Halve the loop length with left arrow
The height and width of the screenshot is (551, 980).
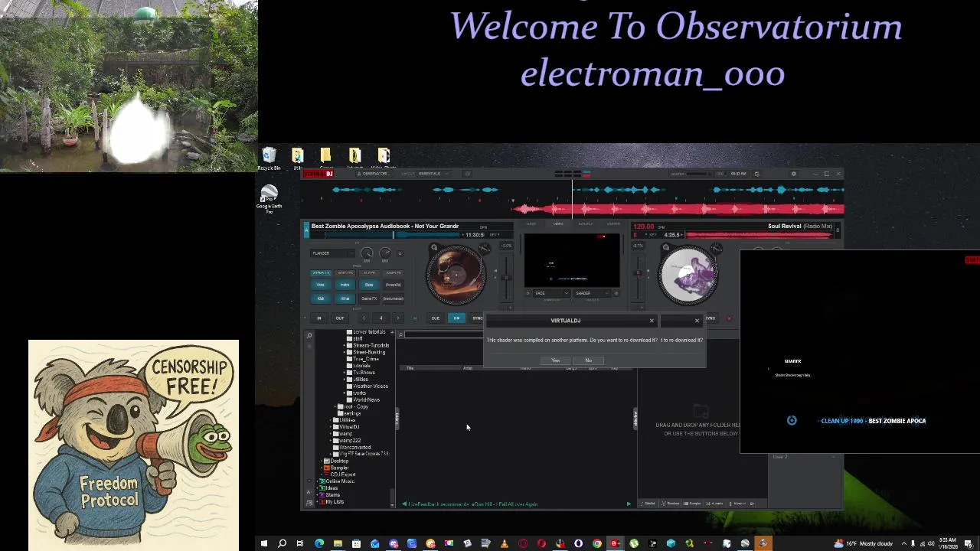364,318
